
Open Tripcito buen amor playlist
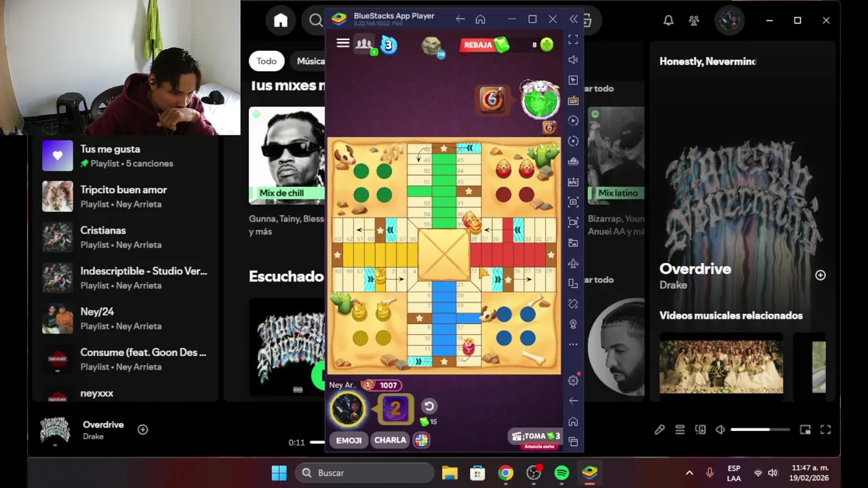125,197
